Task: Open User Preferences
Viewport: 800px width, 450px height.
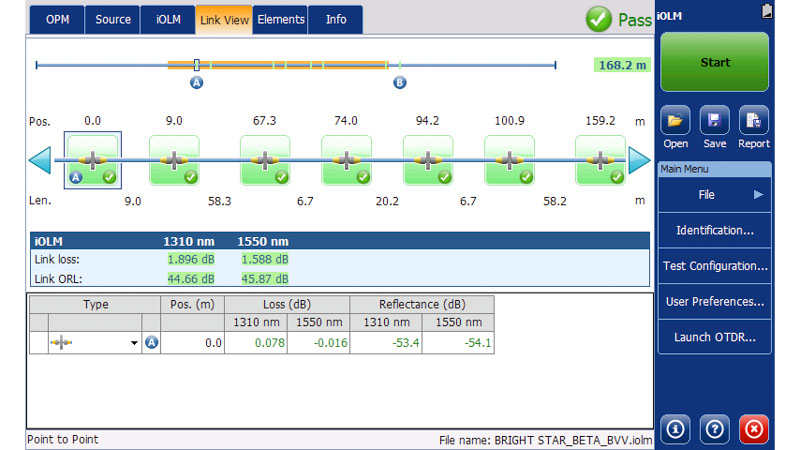Action: pyautogui.click(x=715, y=302)
